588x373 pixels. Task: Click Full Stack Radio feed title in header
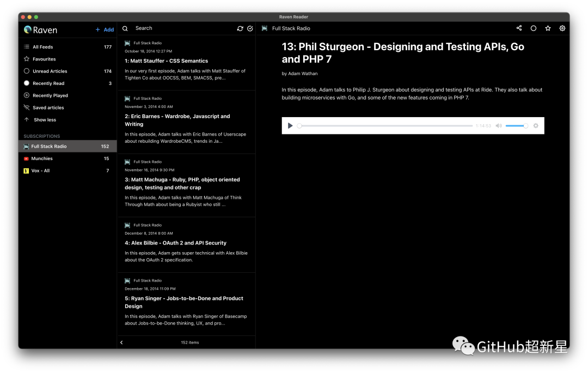[x=291, y=28]
